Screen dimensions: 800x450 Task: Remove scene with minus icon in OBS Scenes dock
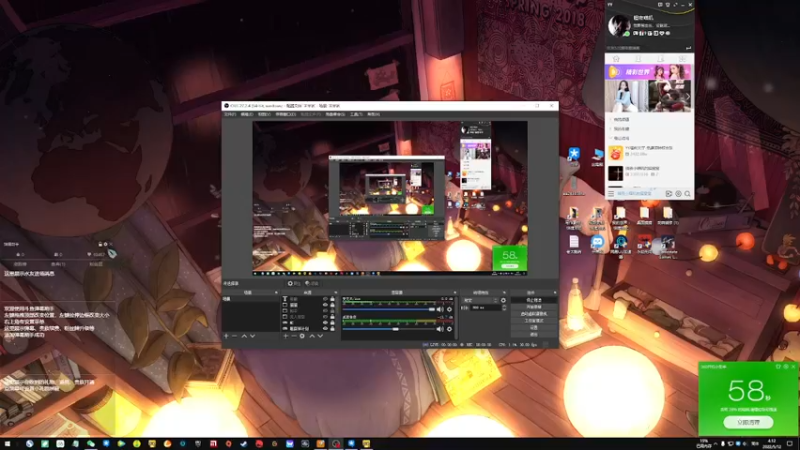click(234, 336)
